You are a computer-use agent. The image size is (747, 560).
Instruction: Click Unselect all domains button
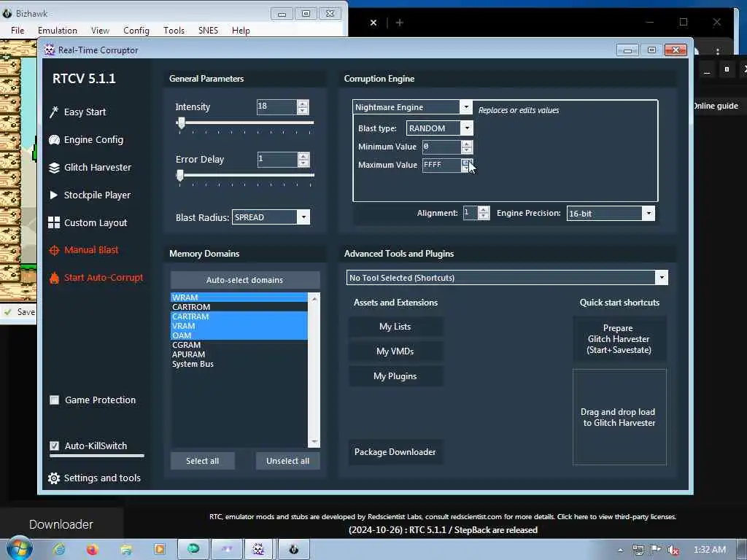[287, 461]
